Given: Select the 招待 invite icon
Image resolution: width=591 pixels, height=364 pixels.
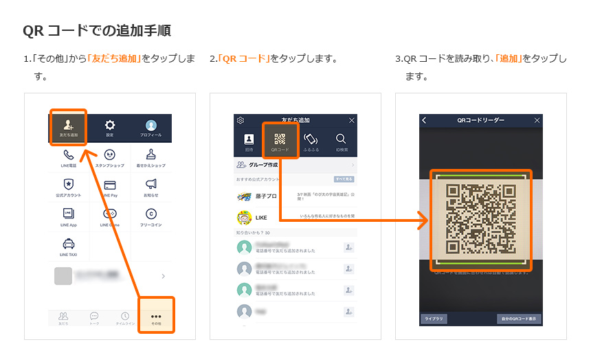Looking at the screenshot, I should [249, 142].
